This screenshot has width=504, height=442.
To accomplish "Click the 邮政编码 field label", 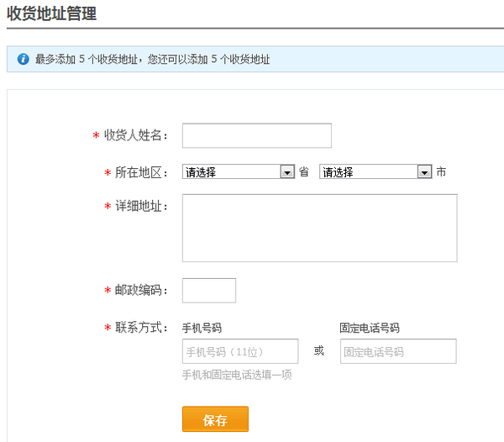I will click(x=141, y=290).
